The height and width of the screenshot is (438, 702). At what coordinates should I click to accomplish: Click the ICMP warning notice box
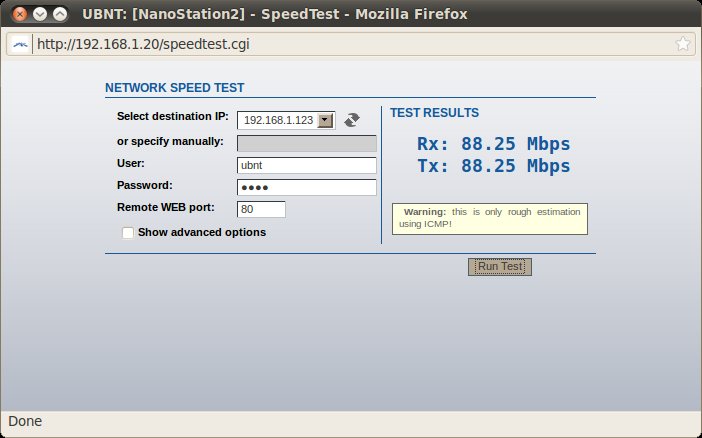(x=489, y=219)
